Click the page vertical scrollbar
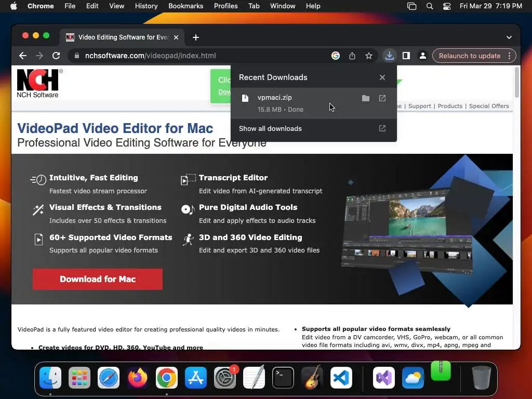532x399 pixels. tap(517, 82)
